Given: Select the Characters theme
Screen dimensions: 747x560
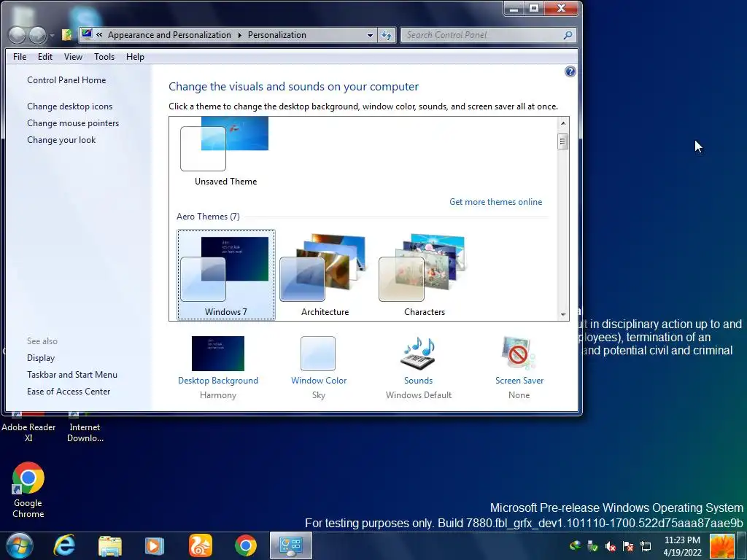Looking at the screenshot, I should pos(424,275).
